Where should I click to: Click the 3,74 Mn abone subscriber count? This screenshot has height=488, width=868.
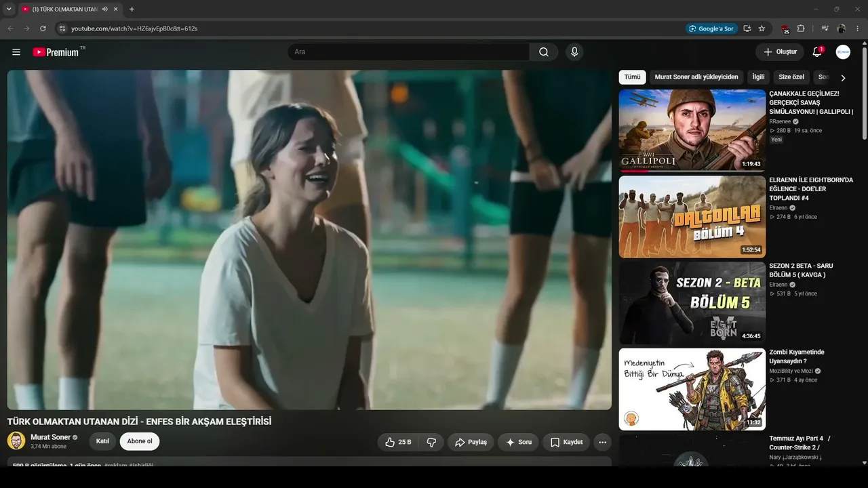[49, 447]
